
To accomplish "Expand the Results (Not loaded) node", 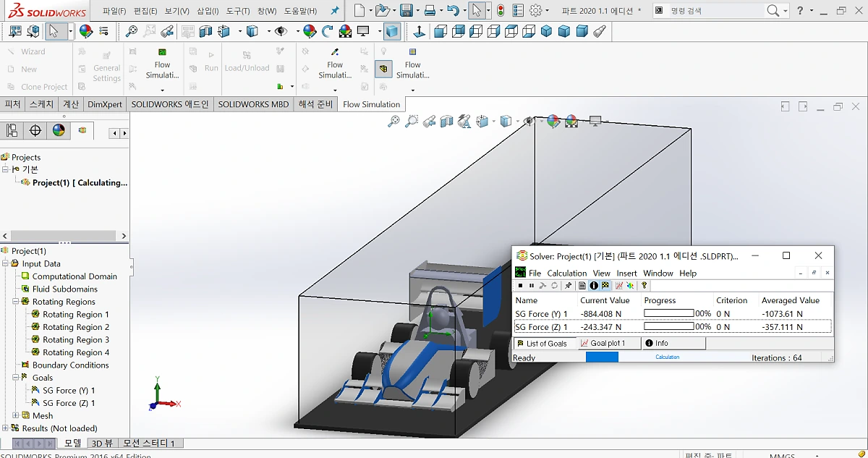I will (5, 428).
